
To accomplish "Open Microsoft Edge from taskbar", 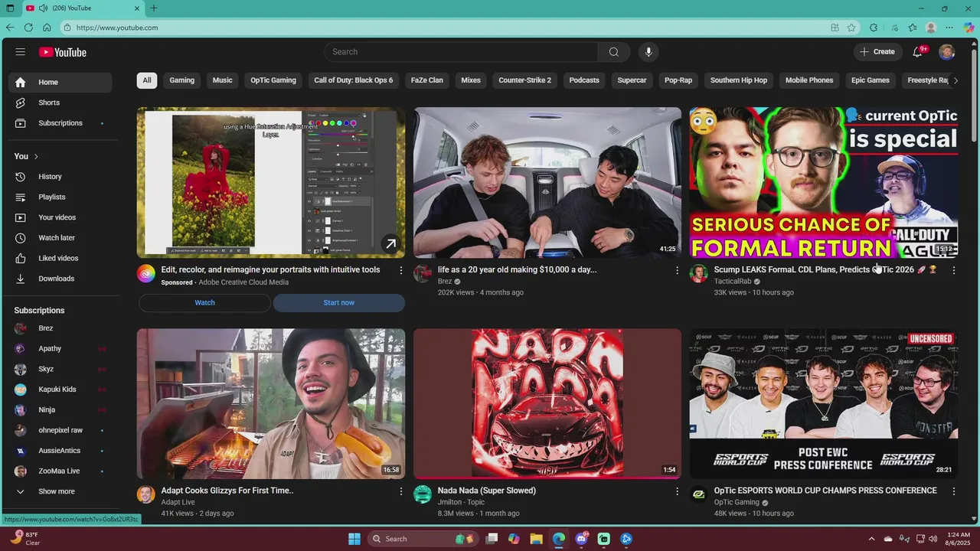I will (559, 539).
